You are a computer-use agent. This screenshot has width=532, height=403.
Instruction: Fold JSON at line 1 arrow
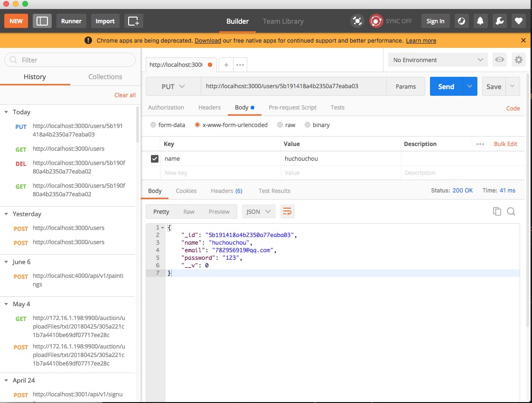[162, 228]
